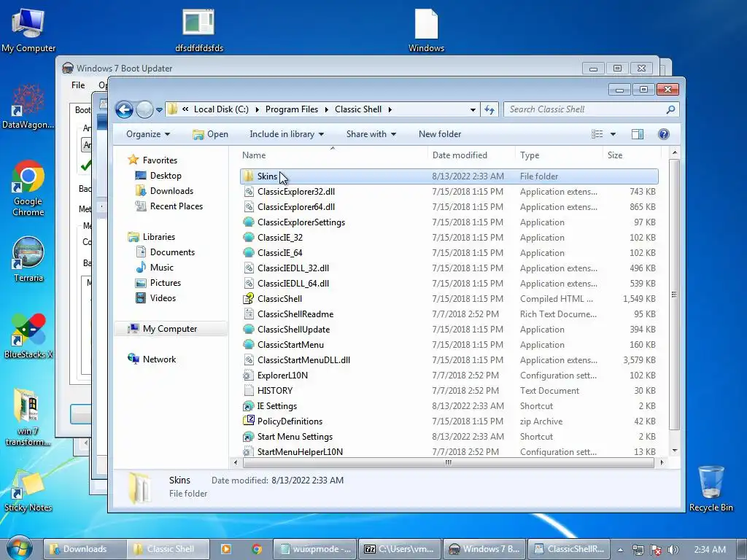Select the ClassicStartMenu application icon
747x560 pixels.
pos(248,345)
